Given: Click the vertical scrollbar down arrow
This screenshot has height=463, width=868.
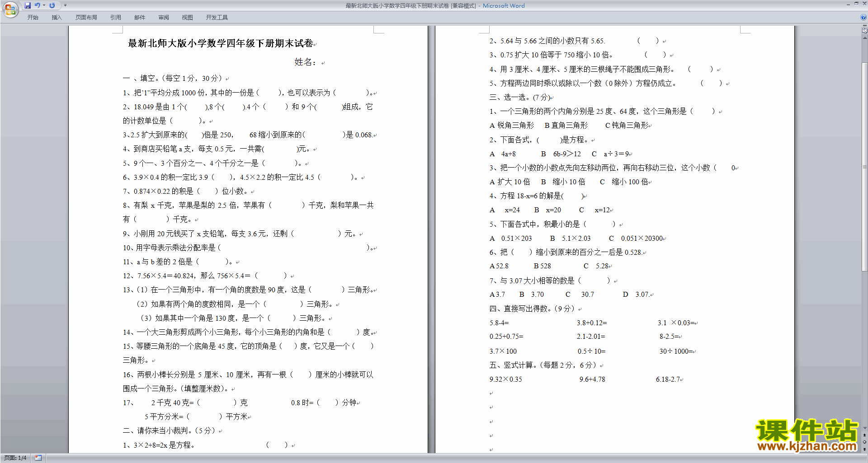Looking at the screenshot, I should pos(865,428).
